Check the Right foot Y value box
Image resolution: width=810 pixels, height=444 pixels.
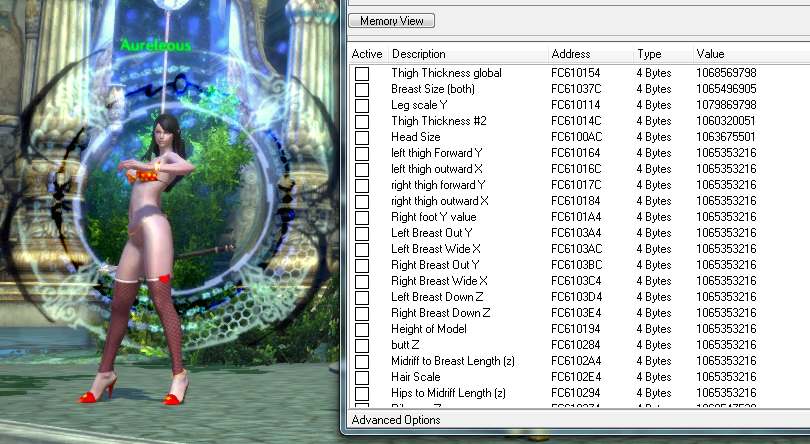pos(361,218)
